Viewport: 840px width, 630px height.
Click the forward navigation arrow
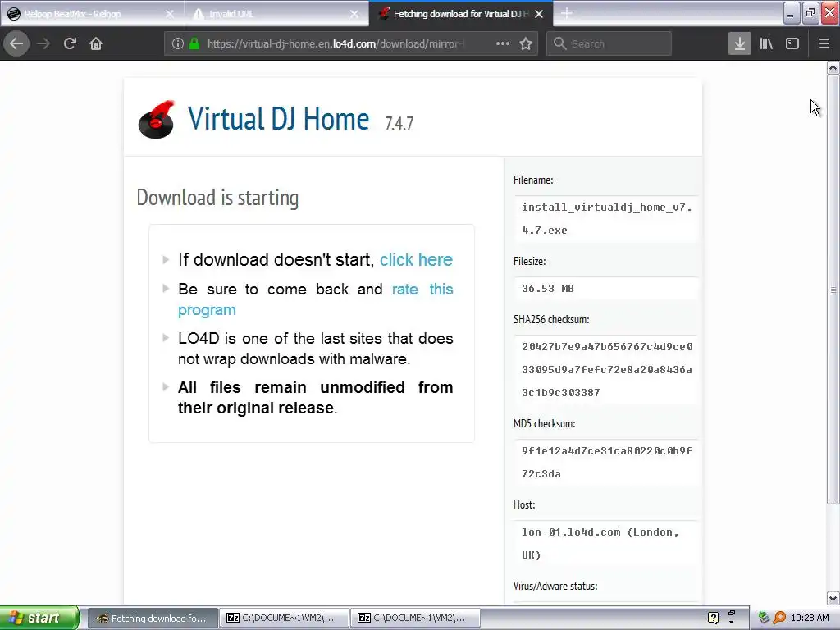coord(43,44)
